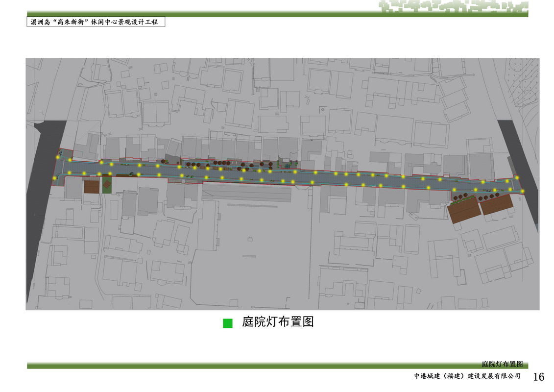This screenshot has height=392, width=554.
Task: Click the small green plot on the map
Action: pyautogui.click(x=107, y=185)
